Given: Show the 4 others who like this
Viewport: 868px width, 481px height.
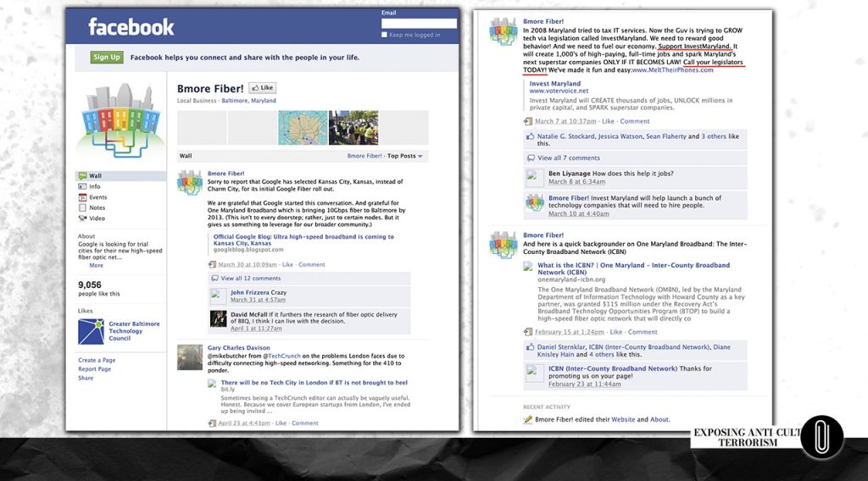Looking at the screenshot, I should click(601, 355).
